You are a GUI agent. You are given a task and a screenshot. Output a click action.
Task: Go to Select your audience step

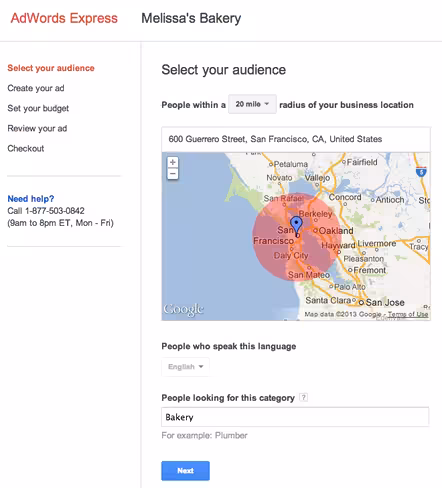point(51,68)
